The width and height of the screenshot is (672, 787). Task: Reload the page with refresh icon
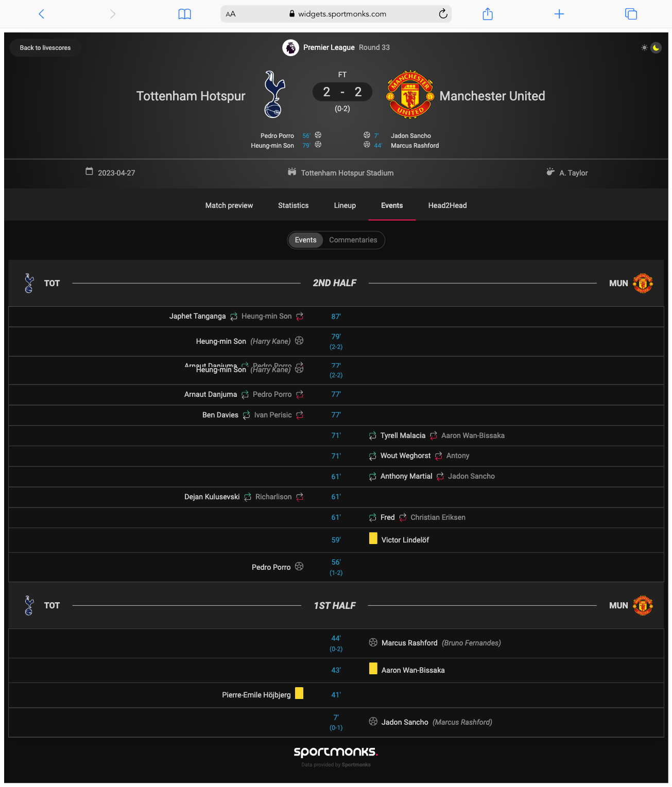(x=443, y=14)
